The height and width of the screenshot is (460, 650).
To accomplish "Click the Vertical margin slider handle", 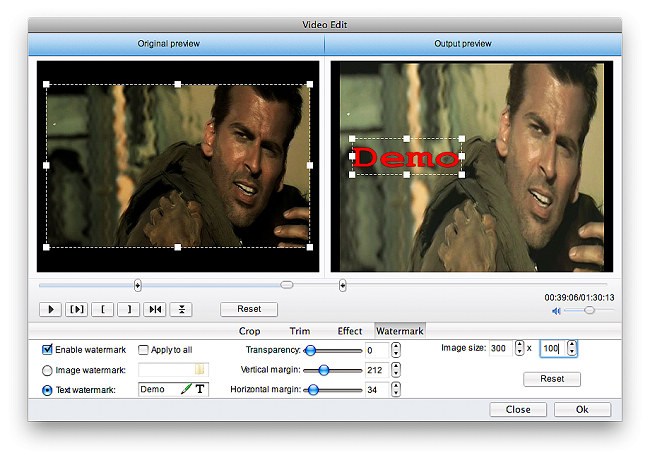I will pyautogui.click(x=324, y=370).
